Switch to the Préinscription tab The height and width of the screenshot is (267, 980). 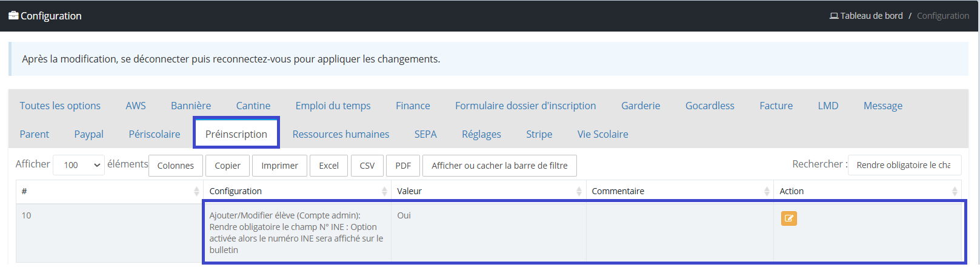[236, 134]
